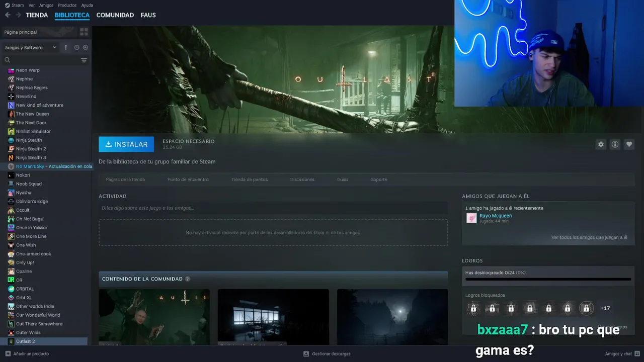Click the achievements progress bar
This screenshot has width=644, height=362.
pyautogui.click(x=548, y=279)
